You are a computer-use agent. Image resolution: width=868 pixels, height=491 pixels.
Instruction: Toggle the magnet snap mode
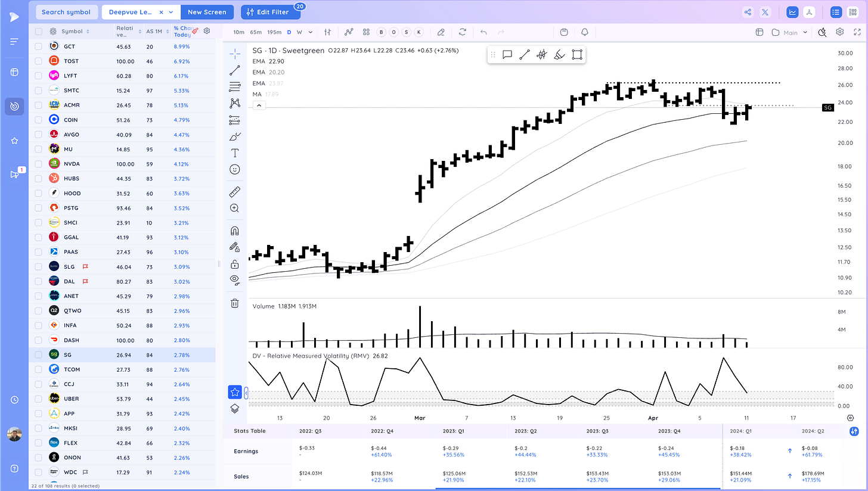235,231
